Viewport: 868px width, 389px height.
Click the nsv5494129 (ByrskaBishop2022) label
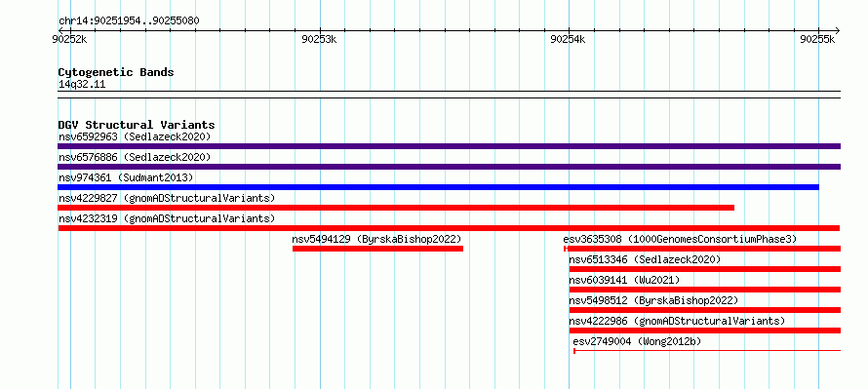coord(377,239)
